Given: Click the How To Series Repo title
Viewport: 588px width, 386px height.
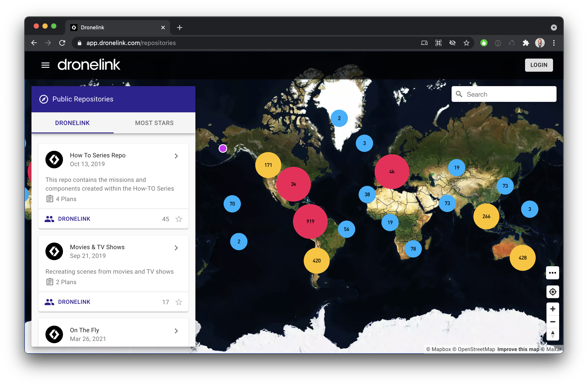Looking at the screenshot, I should pos(97,155).
